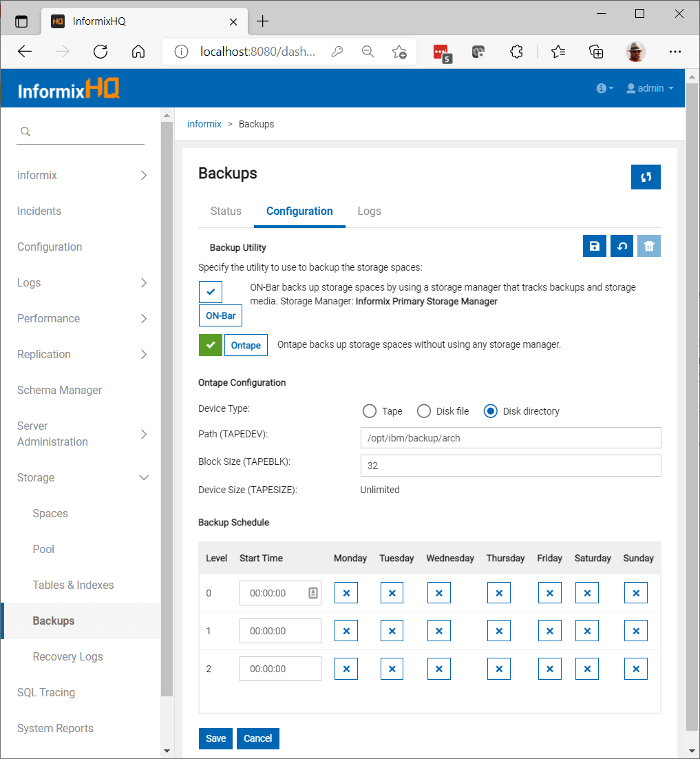The width and height of the screenshot is (700, 759).
Task: Click the Path (TAPEDEV) input field
Action: pyautogui.click(x=510, y=438)
